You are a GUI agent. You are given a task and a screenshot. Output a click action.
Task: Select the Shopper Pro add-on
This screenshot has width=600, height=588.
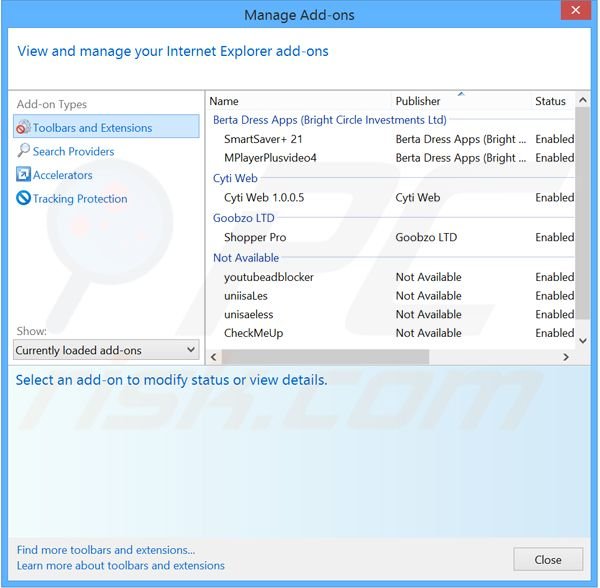(x=255, y=238)
